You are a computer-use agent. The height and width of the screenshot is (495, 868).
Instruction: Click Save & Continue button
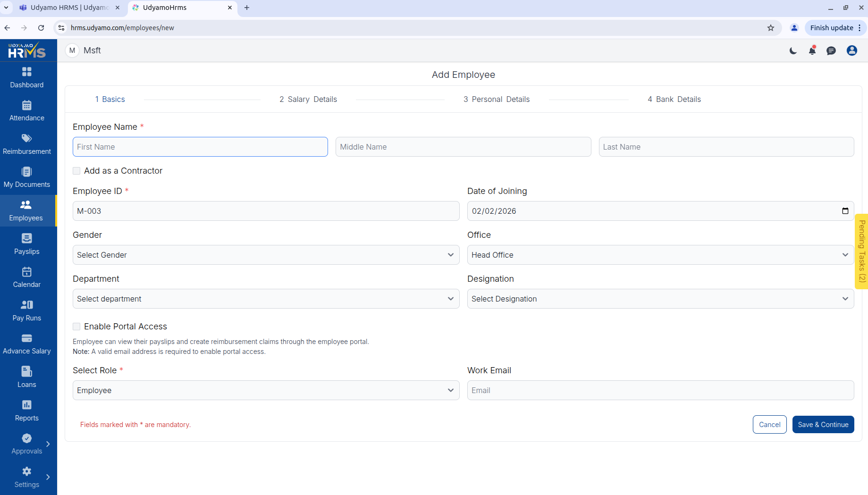coord(823,425)
